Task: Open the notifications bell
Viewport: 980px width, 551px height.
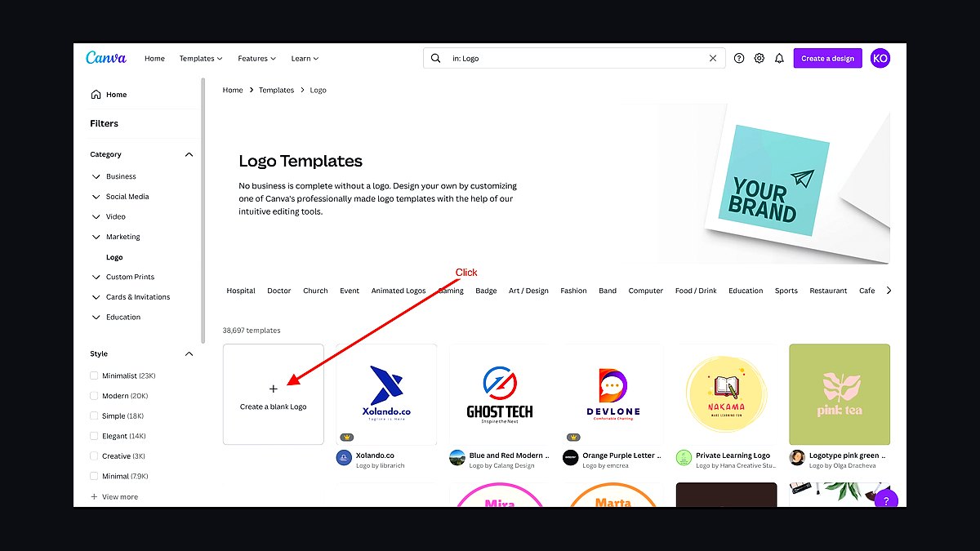Action: click(x=779, y=58)
